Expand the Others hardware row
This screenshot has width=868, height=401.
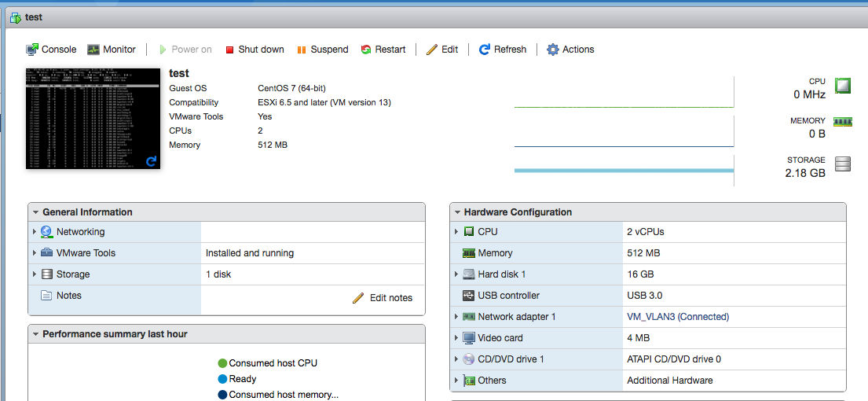tap(456, 381)
